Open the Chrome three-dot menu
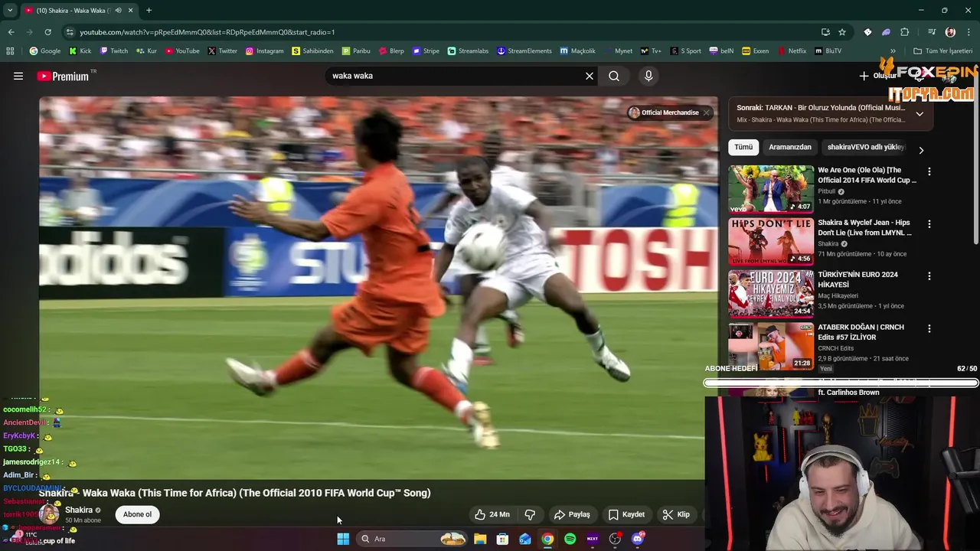The image size is (980, 551). (x=969, y=32)
